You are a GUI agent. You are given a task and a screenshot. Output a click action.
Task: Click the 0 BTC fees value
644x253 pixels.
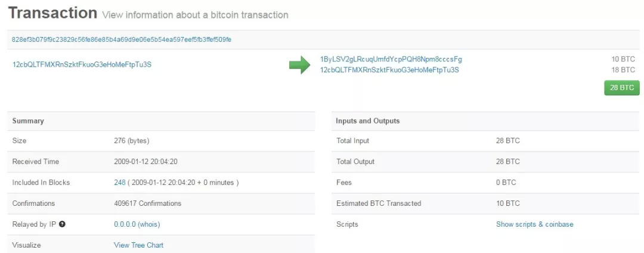(x=506, y=183)
